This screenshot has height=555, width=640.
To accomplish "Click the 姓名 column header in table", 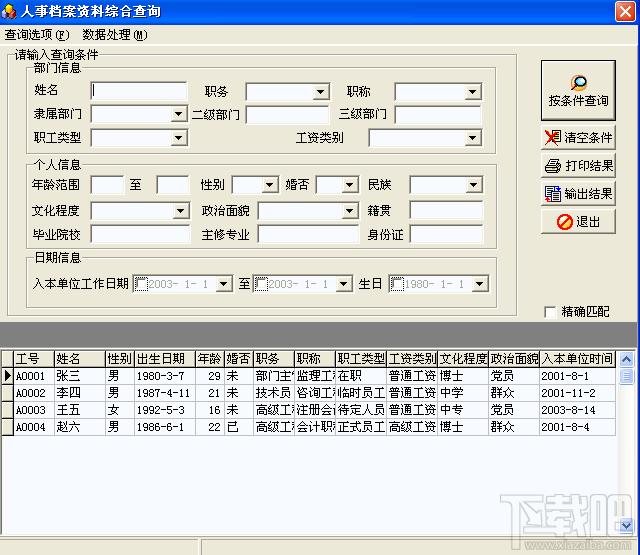I will tap(80, 359).
